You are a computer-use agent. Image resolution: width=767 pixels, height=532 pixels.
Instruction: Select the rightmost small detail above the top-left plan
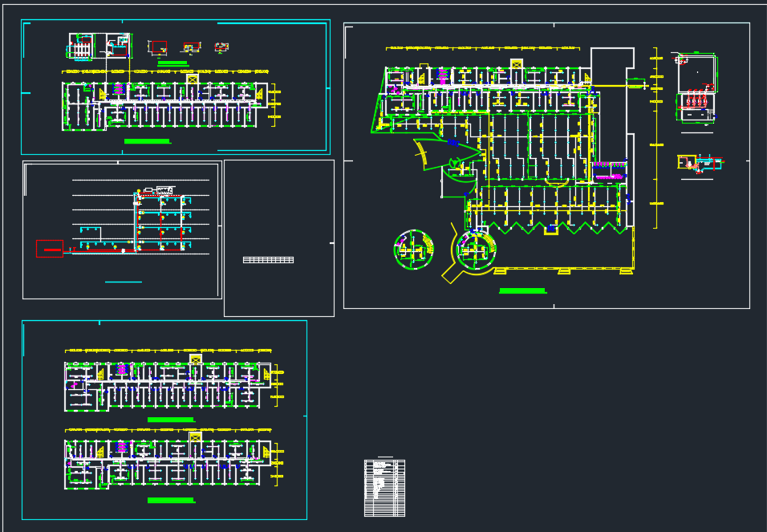click(x=221, y=47)
